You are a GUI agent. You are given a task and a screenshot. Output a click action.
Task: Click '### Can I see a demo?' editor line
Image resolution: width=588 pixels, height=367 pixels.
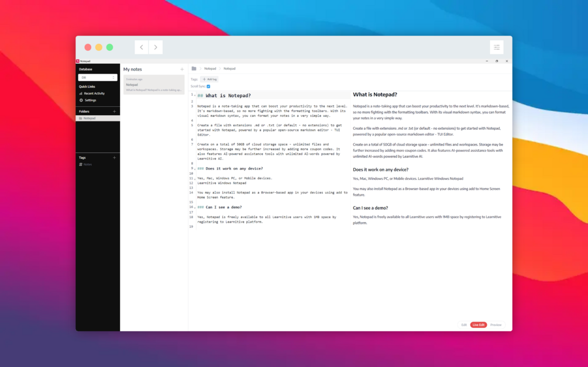220,207
